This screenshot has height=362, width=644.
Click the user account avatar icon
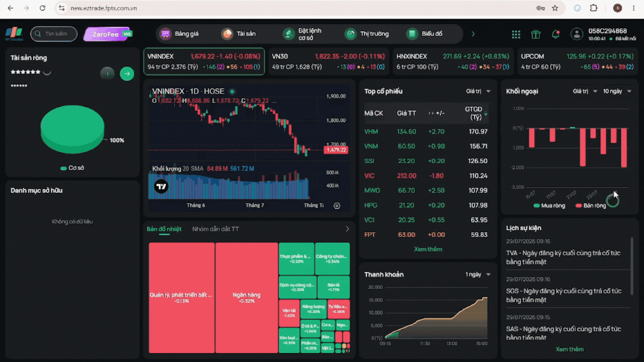[577, 34]
